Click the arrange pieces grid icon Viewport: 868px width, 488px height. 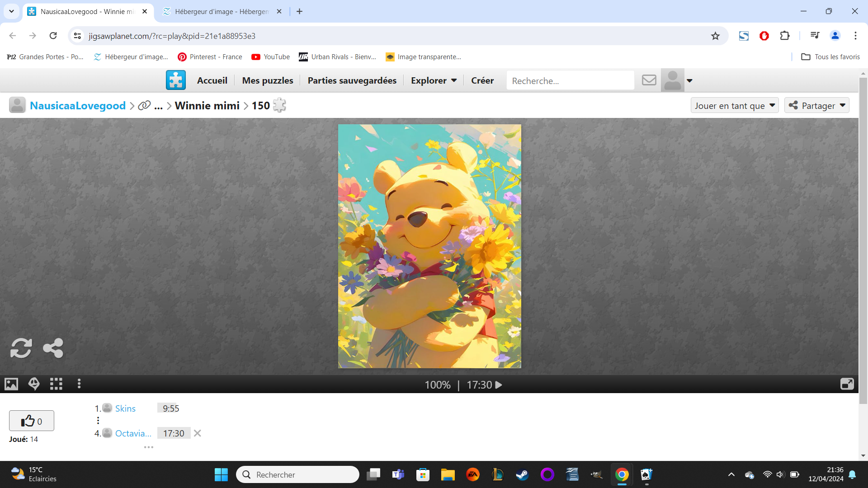click(56, 384)
